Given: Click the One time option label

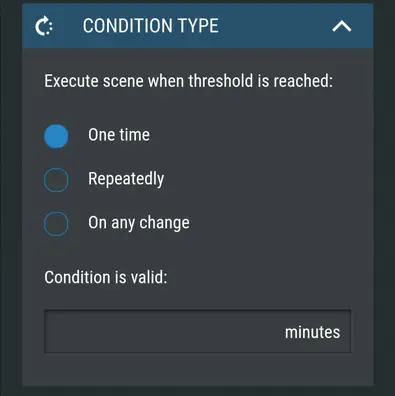Looking at the screenshot, I should click(x=119, y=135).
